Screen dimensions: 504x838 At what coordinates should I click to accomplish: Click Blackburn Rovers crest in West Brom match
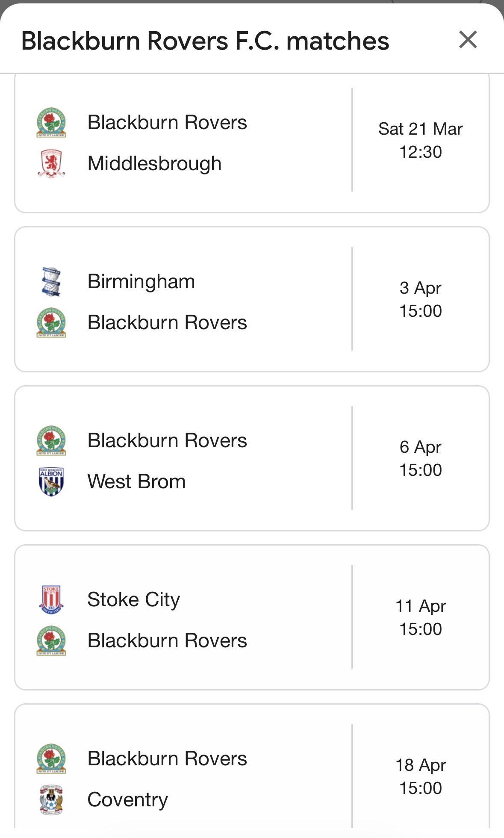point(51,441)
